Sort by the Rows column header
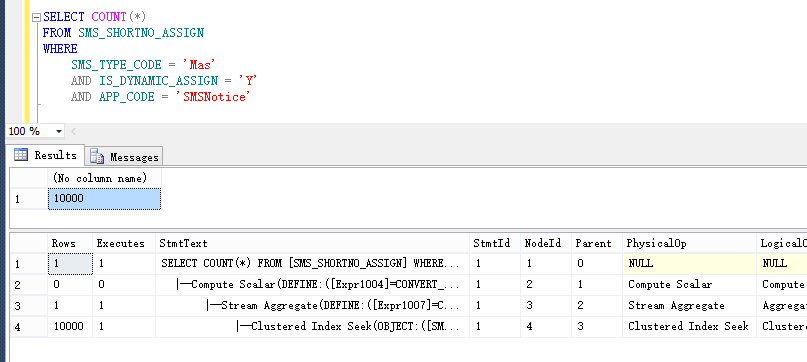The width and height of the screenshot is (807, 362). click(70, 243)
